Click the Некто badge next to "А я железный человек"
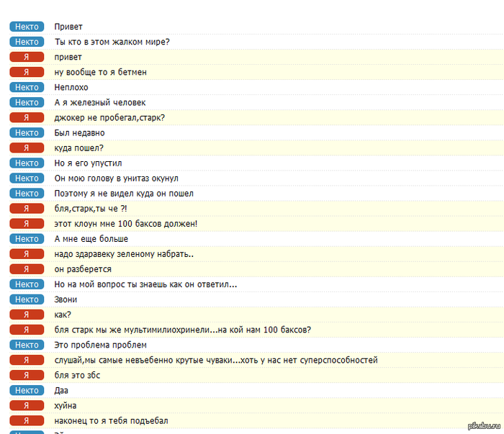The width and height of the screenshot is (504, 434). click(27, 103)
